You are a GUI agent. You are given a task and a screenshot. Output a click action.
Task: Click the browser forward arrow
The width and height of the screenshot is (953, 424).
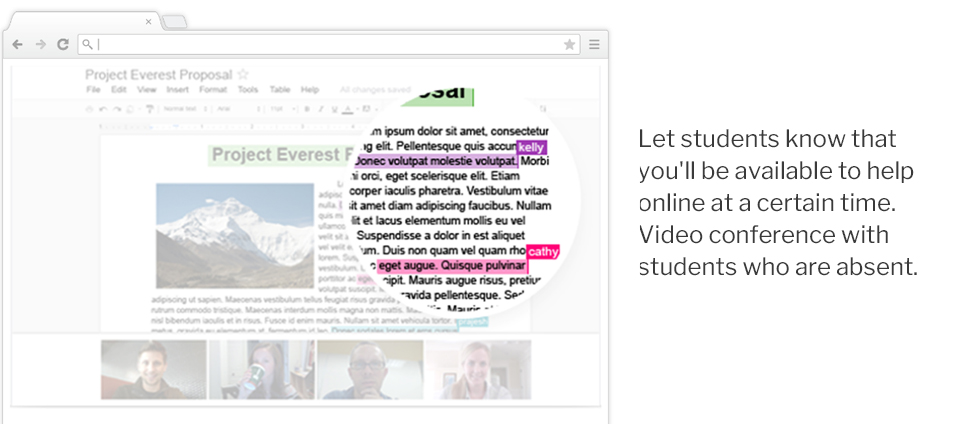[40, 44]
